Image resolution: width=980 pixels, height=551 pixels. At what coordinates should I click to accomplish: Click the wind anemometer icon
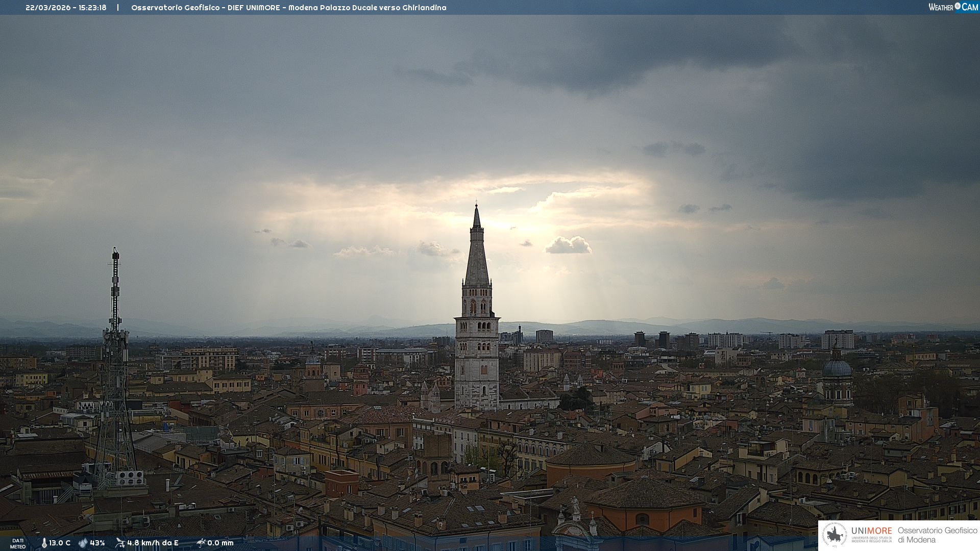[x=120, y=543]
